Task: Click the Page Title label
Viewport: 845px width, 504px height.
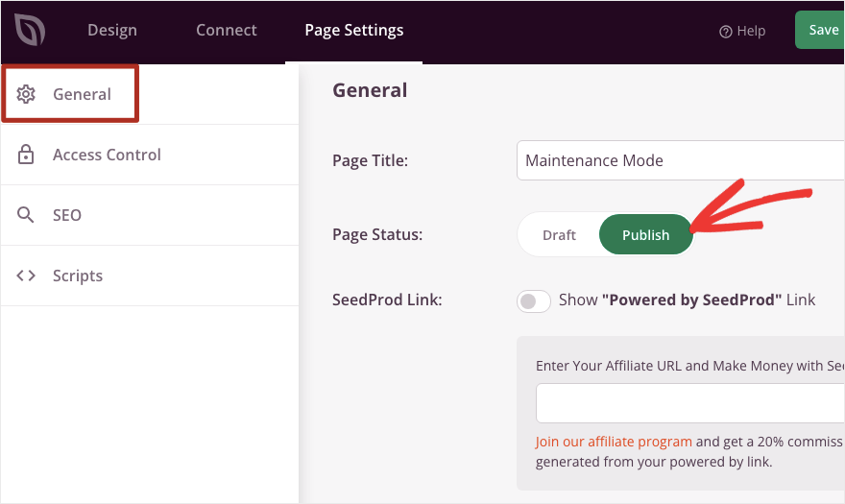Action: [370, 160]
